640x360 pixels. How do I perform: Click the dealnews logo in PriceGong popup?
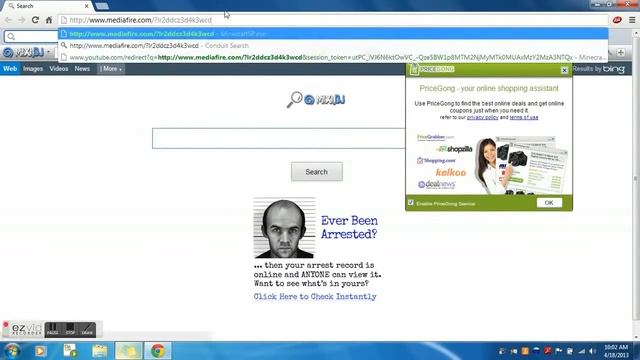(436, 184)
